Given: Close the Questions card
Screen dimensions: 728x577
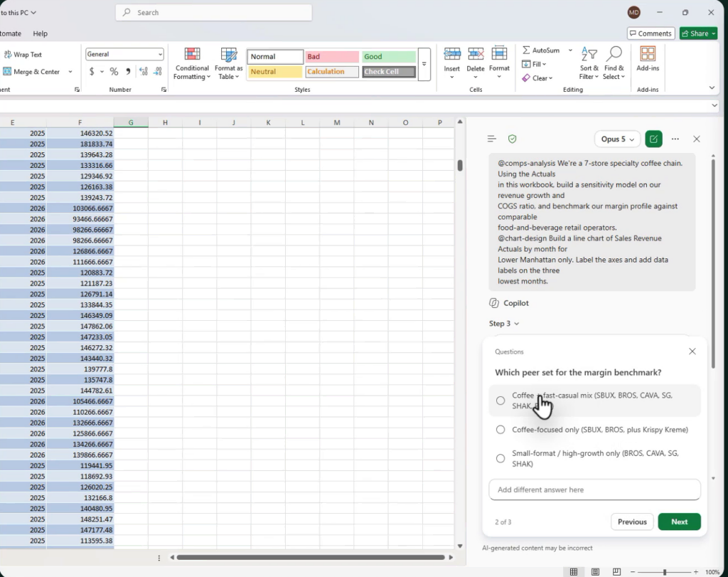Looking at the screenshot, I should pyautogui.click(x=692, y=351).
